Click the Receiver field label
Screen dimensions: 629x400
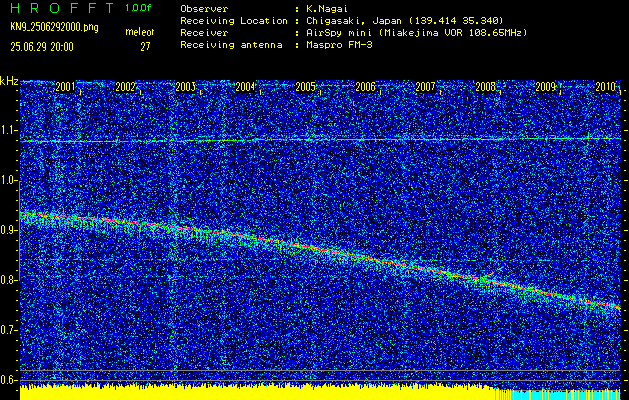pyautogui.click(x=204, y=33)
